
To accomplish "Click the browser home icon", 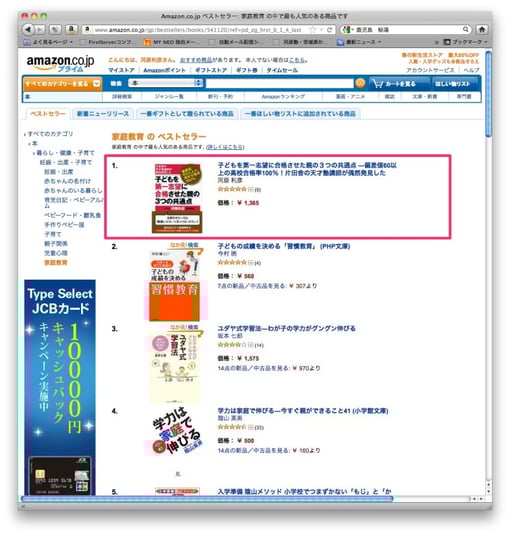I will (482, 30).
